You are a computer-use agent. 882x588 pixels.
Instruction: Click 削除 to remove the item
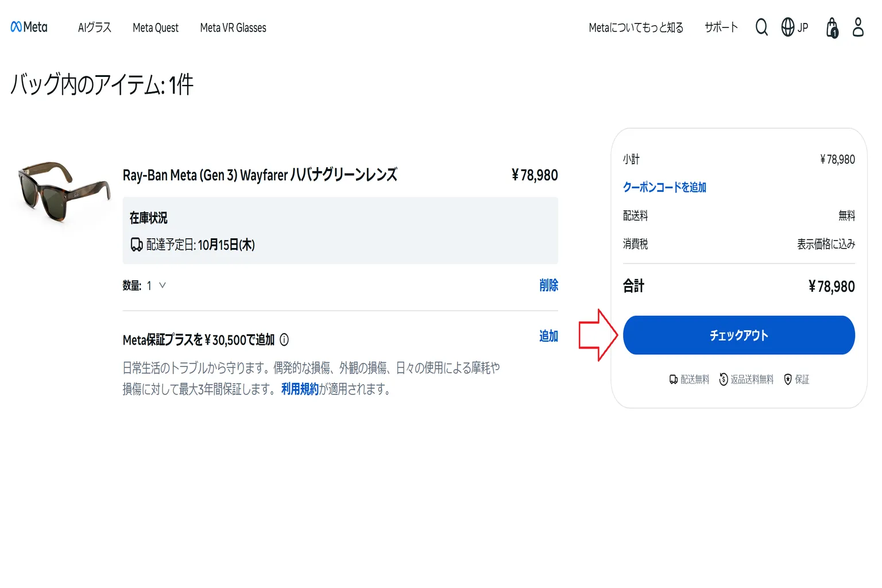(x=548, y=285)
